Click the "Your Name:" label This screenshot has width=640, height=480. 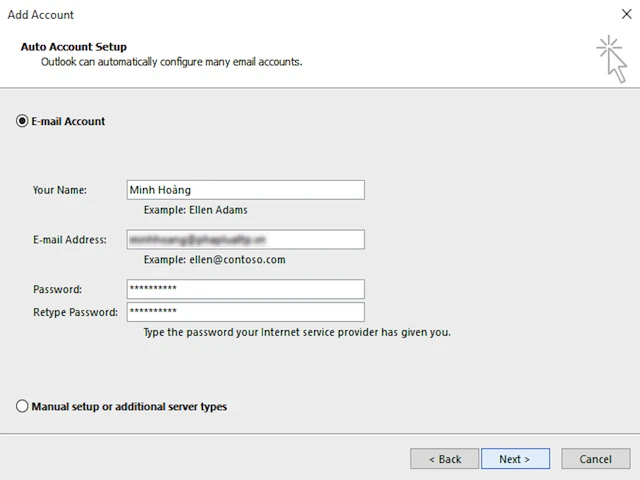pyautogui.click(x=60, y=190)
